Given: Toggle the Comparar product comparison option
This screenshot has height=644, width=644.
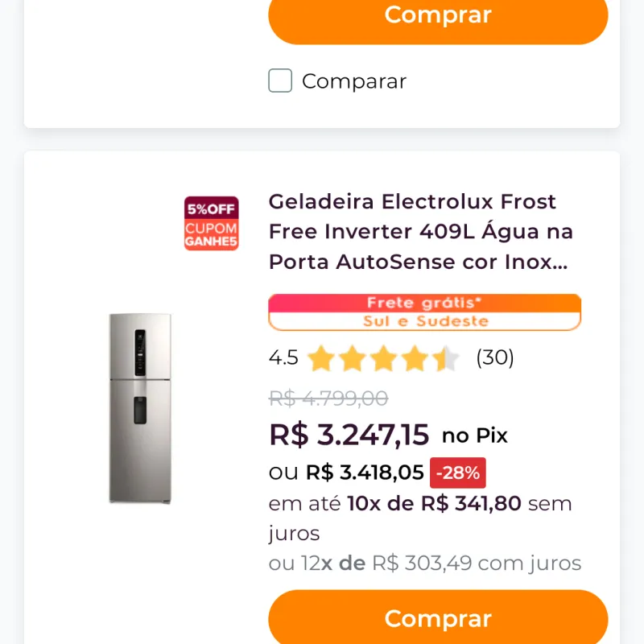Looking at the screenshot, I should [279, 80].
